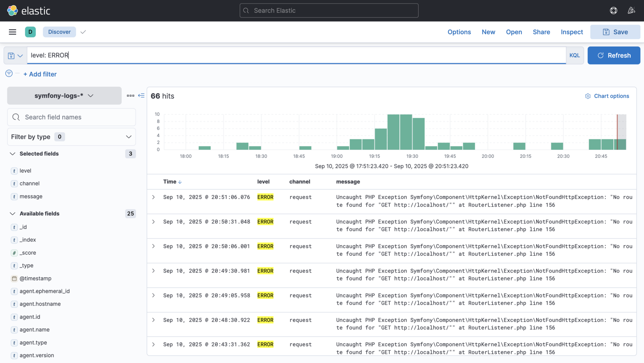Open the newsfeed celebration icon
Viewport: 644px width, 363px height.
pos(631,11)
